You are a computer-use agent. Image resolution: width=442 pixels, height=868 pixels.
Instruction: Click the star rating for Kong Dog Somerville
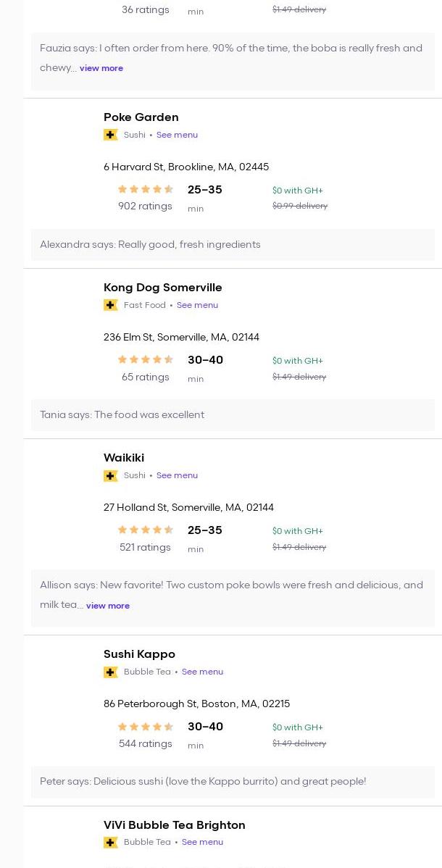click(x=145, y=359)
